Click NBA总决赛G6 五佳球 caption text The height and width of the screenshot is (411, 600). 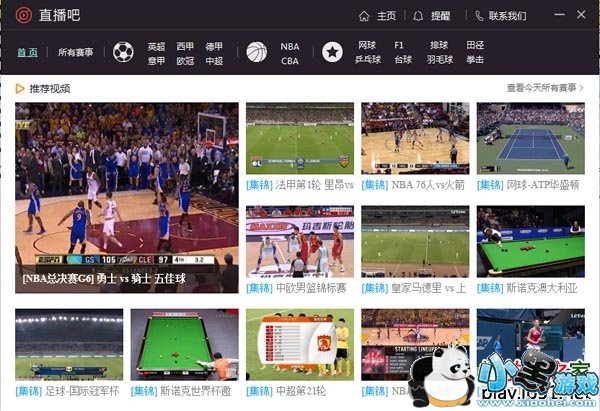[x=104, y=278]
